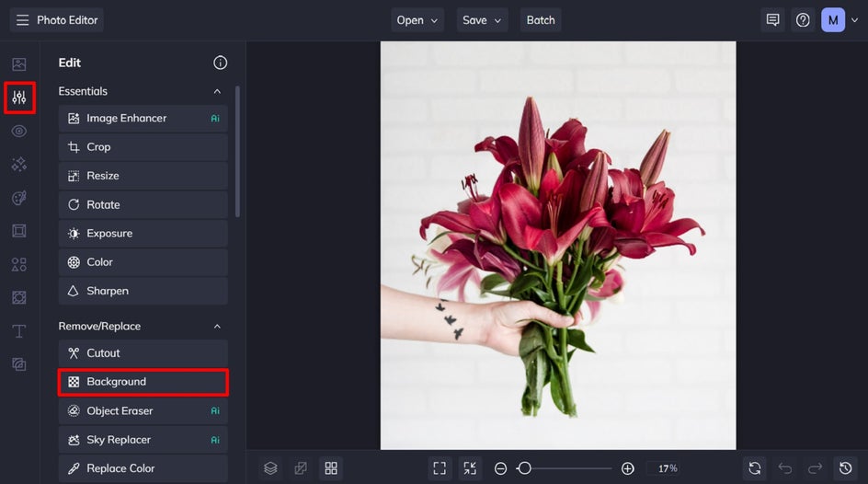Zoom out with the minus icon
868x484 pixels.
click(500, 468)
